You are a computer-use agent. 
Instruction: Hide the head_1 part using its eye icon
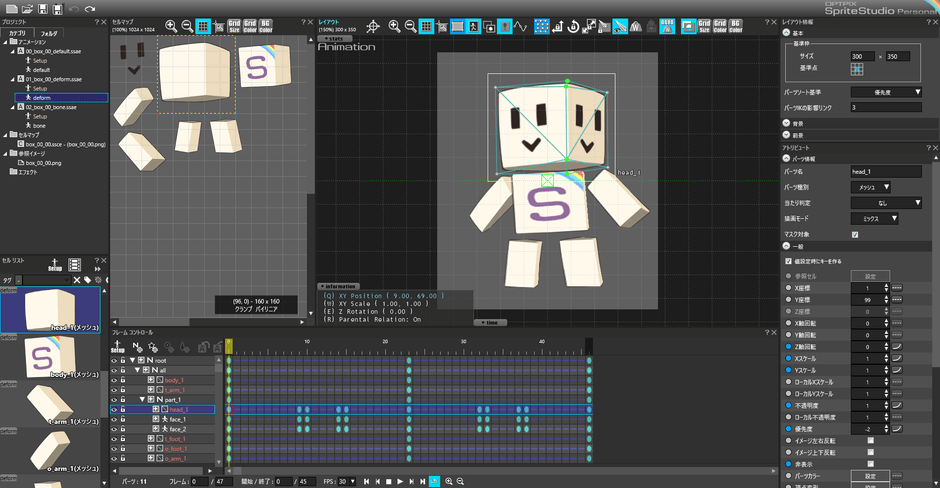[x=114, y=410]
